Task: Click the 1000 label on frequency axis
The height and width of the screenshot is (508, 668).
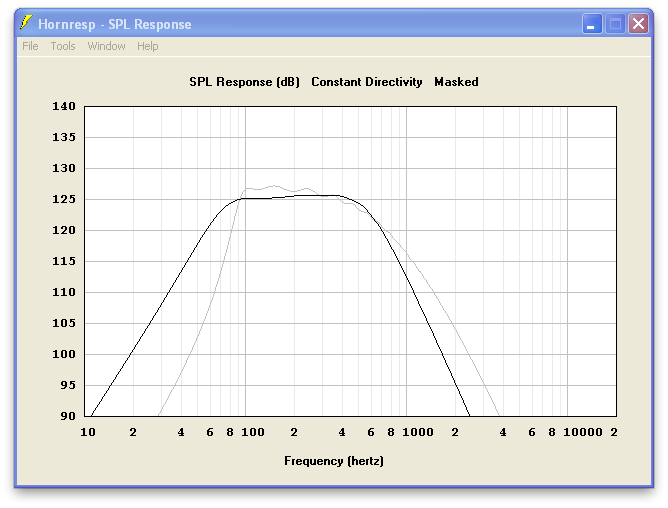Action: [x=418, y=432]
